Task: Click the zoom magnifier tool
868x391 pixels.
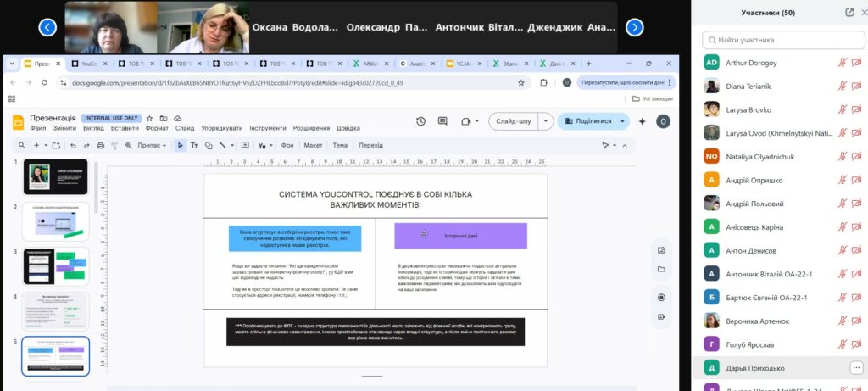Action: (129, 145)
